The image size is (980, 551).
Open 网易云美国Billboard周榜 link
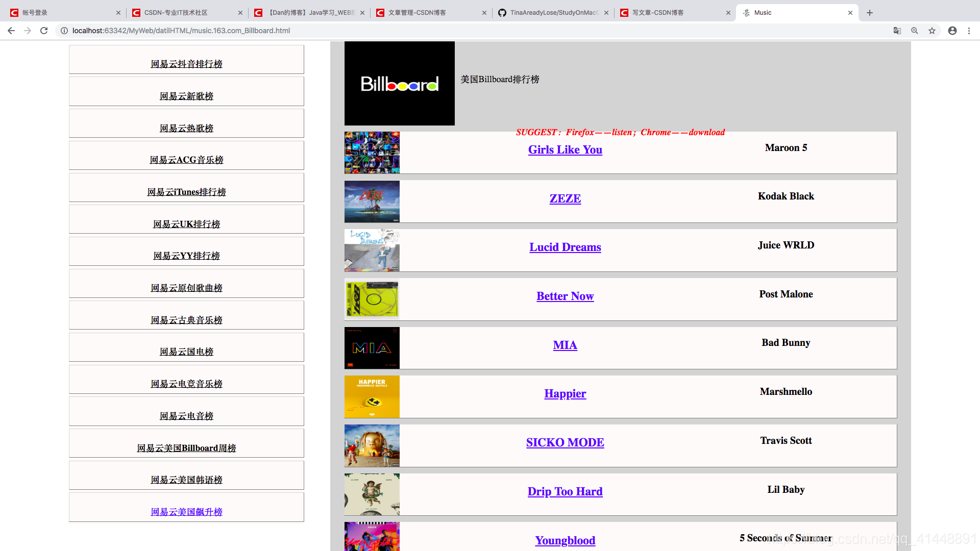tap(186, 448)
